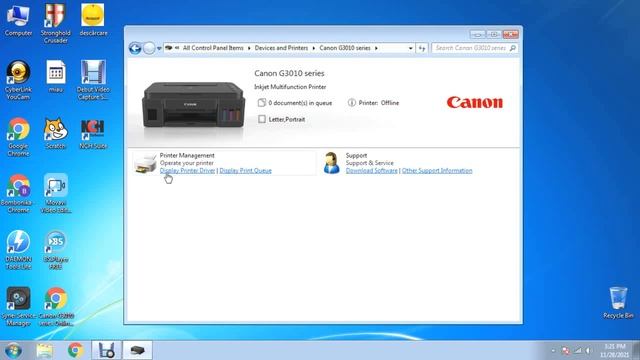Screen dimensions: 640x360
Task: Open recent pages dropdown arrow
Action: coord(159,49)
